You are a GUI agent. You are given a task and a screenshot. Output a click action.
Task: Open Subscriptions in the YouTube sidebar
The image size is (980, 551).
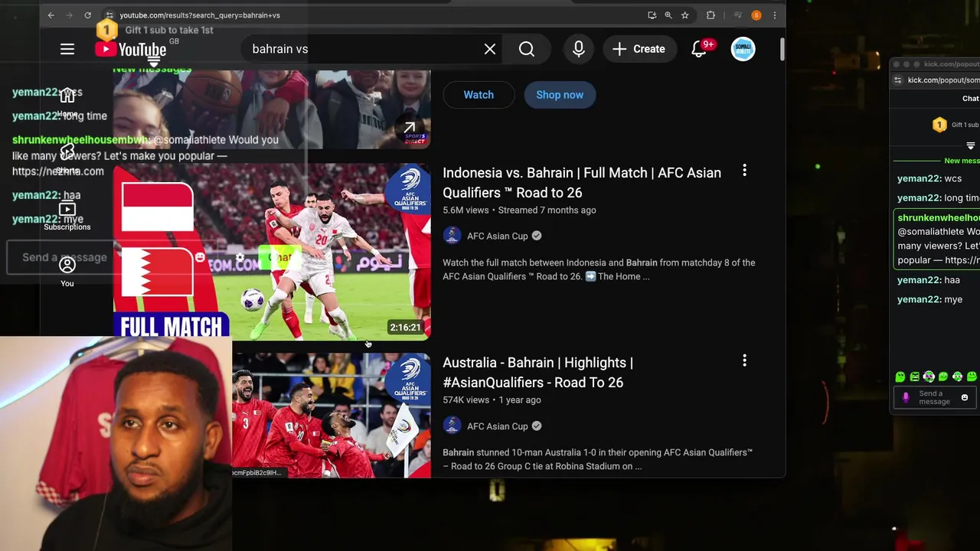(x=67, y=216)
